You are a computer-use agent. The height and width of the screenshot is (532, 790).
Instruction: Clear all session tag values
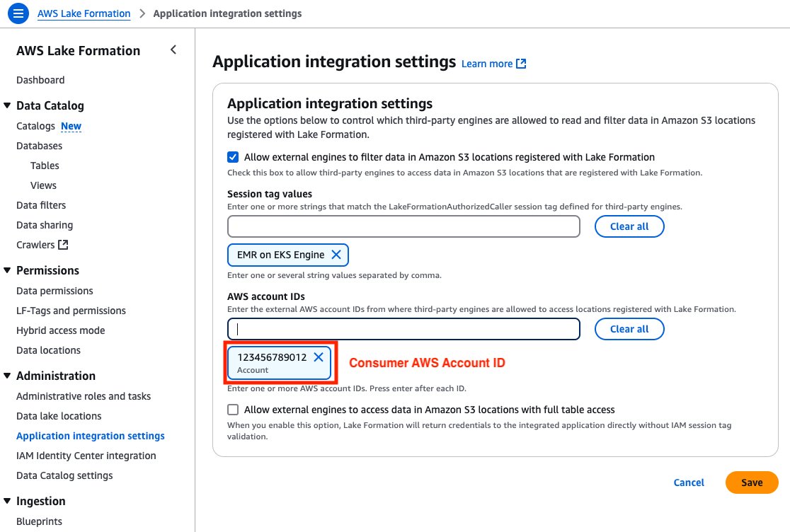coord(629,226)
